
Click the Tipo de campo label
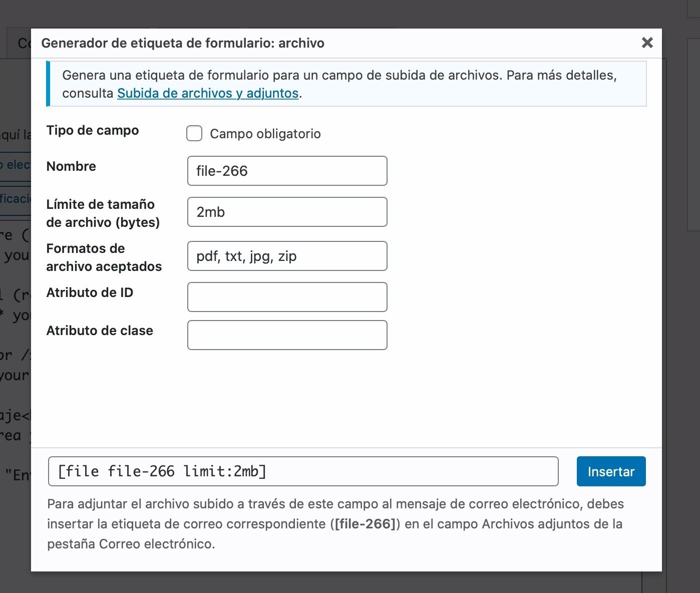pos(93,130)
